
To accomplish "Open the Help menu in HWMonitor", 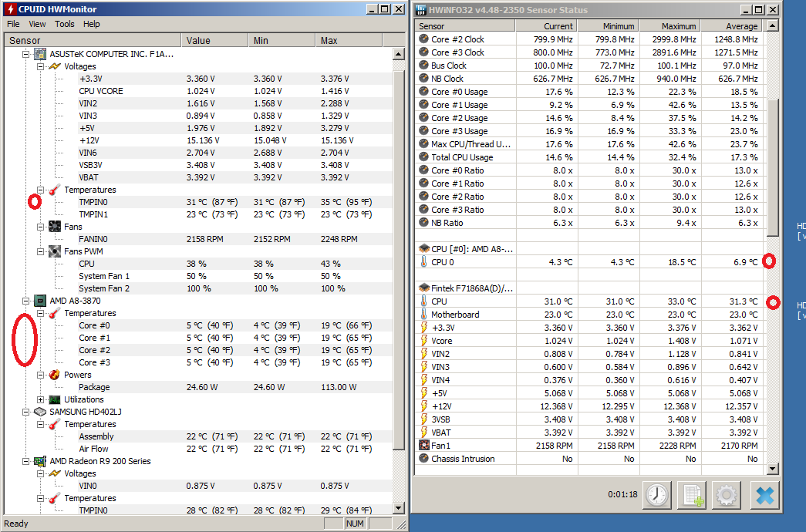I will 92,24.
